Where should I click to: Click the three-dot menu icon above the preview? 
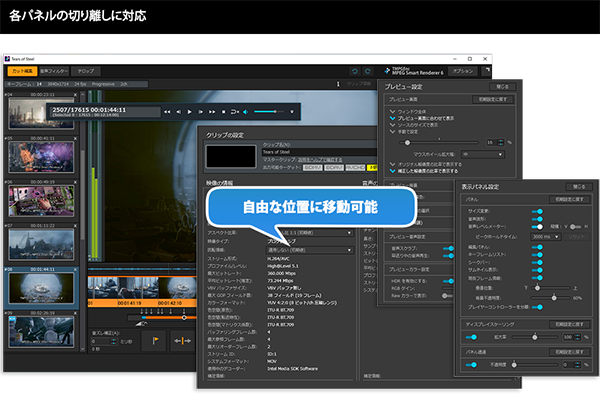click(338, 83)
